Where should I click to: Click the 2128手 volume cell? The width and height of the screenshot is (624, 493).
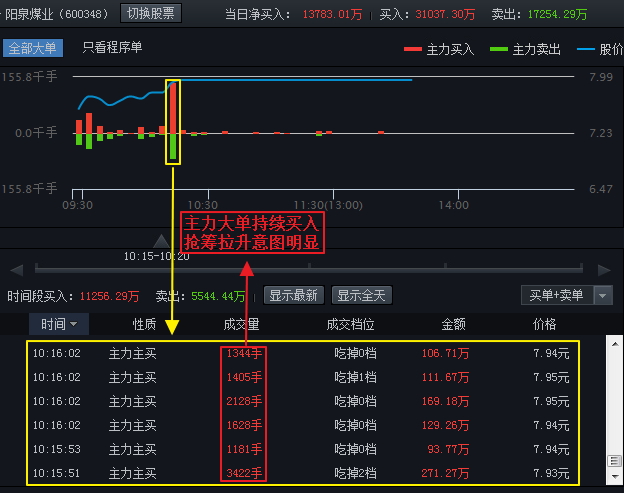244,401
